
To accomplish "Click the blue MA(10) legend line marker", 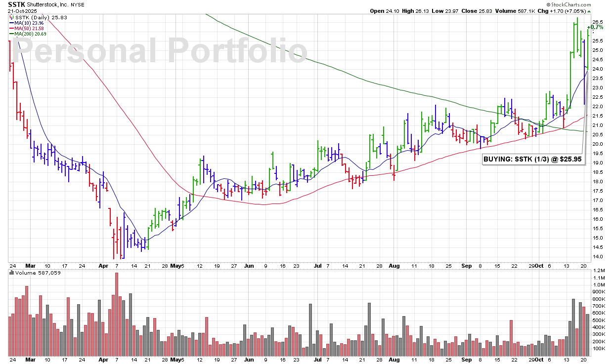I will (x=11, y=22).
